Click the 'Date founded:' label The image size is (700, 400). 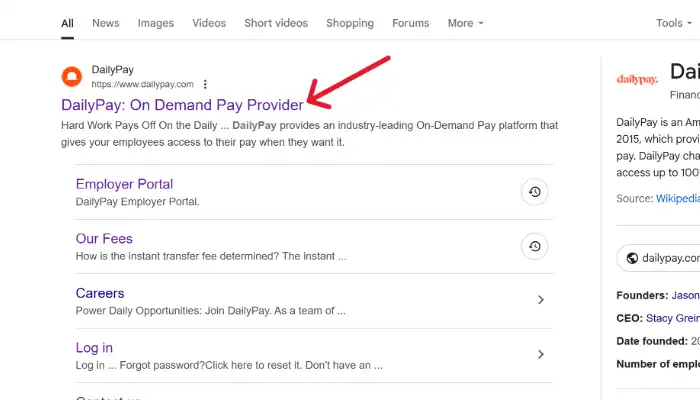click(652, 341)
